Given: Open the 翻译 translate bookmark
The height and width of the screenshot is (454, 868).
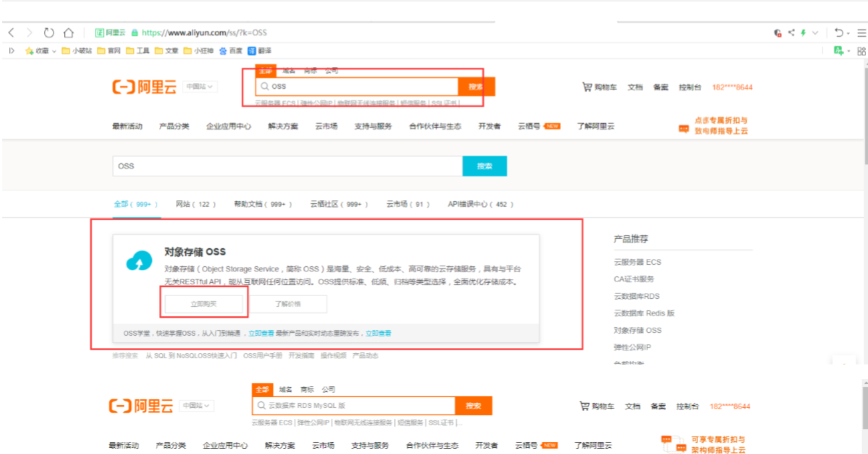Looking at the screenshot, I should click(x=259, y=51).
